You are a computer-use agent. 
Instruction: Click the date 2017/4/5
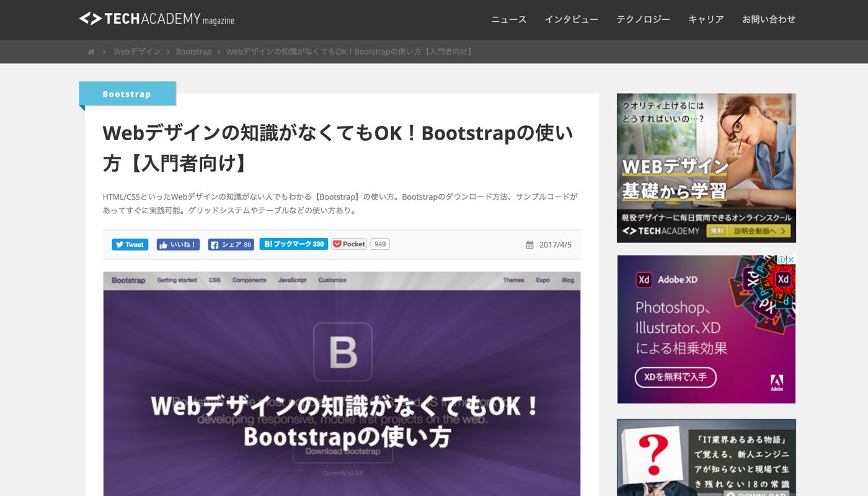point(556,245)
